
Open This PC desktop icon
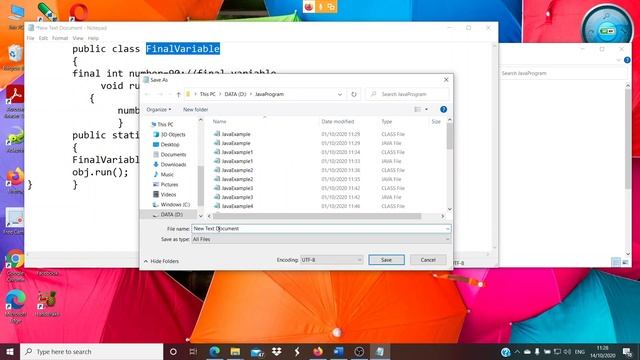coord(16,16)
